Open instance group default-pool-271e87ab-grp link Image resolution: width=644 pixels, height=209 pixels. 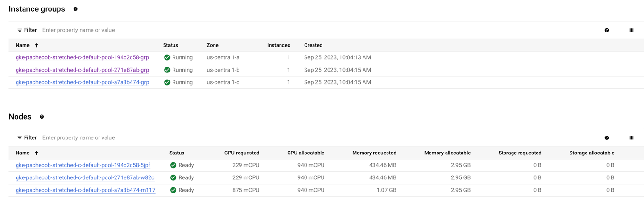[82, 70]
